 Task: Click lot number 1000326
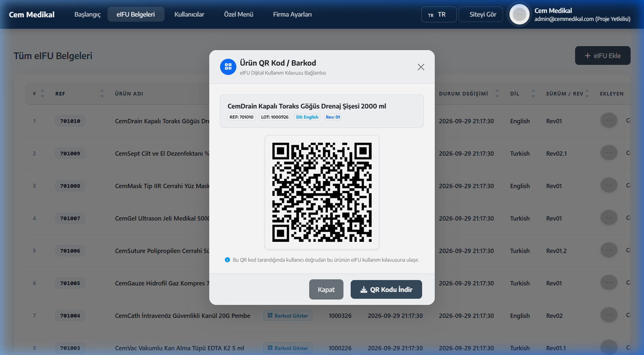click(x=340, y=316)
